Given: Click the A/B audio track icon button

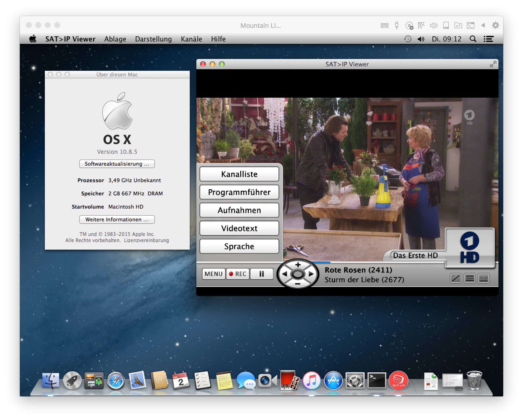Looking at the screenshot, I should tap(456, 278).
